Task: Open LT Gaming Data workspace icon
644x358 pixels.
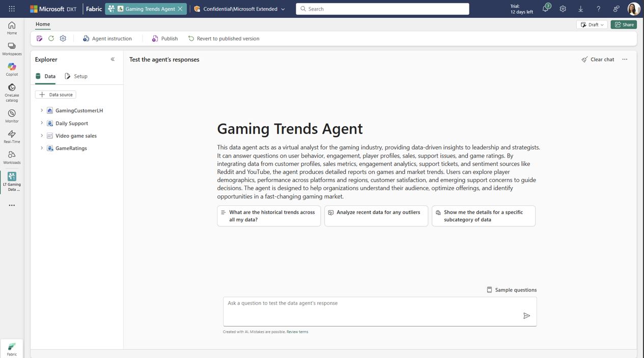Action: [x=12, y=182]
